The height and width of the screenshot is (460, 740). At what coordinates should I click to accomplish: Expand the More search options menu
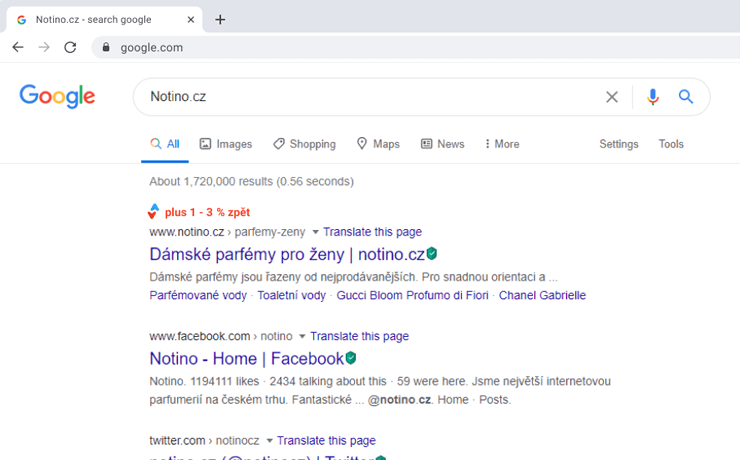click(x=502, y=144)
